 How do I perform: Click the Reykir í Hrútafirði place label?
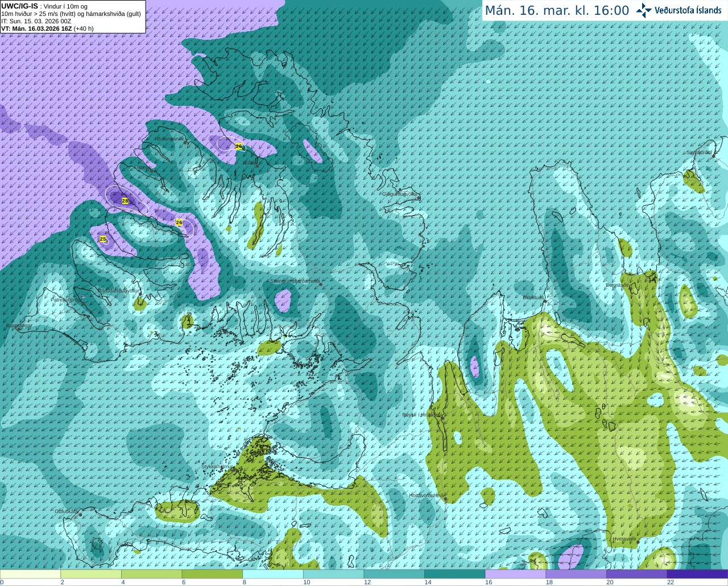click(x=422, y=415)
